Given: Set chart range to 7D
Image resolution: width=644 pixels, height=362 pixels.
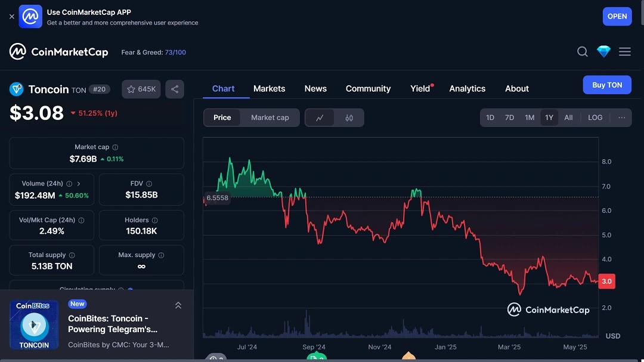Looking at the screenshot, I should click(509, 117).
